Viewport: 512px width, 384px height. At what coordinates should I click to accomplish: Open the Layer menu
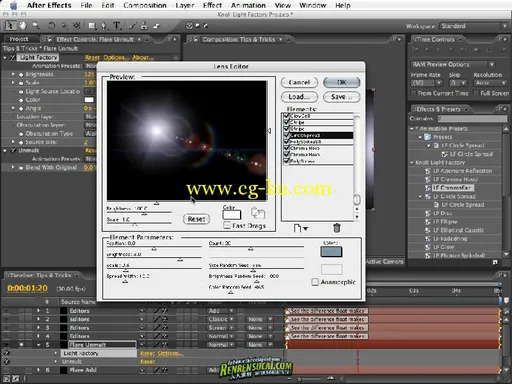point(184,5)
